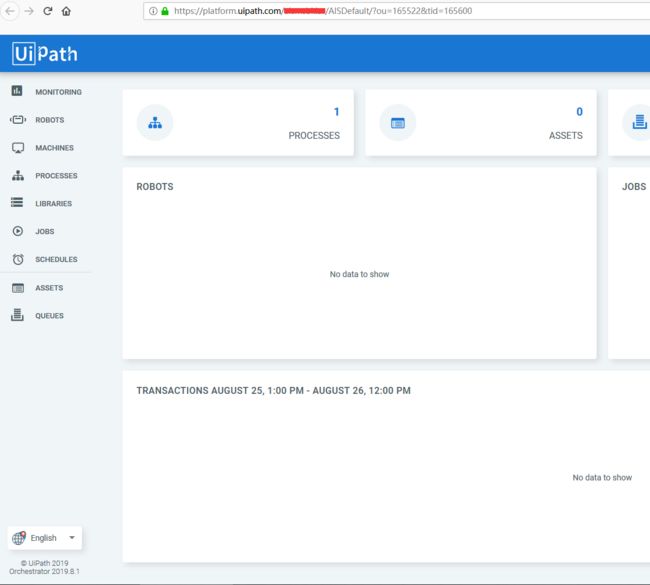Click the Assets icon in sidebar

[x=18, y=288]
